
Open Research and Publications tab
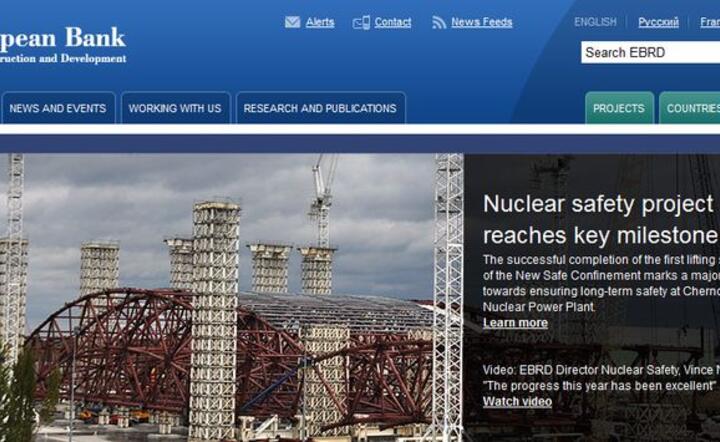pos(320,108)
